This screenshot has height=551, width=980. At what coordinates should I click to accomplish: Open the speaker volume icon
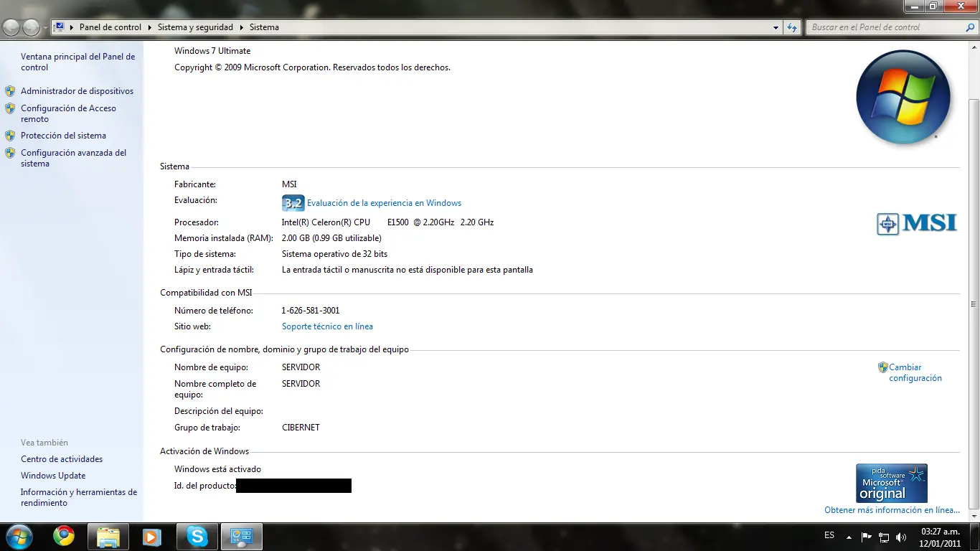coord(901,536)
